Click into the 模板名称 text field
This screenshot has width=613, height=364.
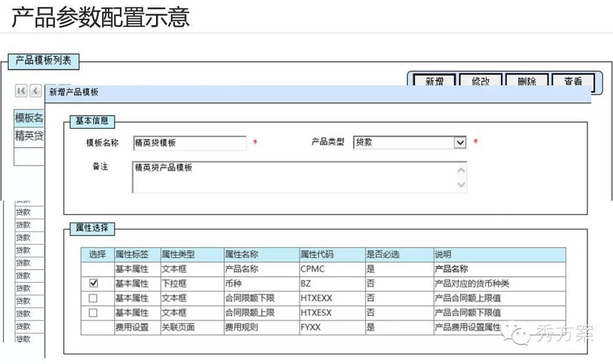point(189,143)
